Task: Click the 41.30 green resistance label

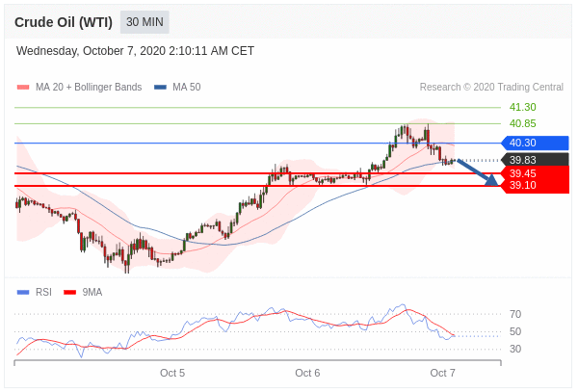Action: [522, 107]
